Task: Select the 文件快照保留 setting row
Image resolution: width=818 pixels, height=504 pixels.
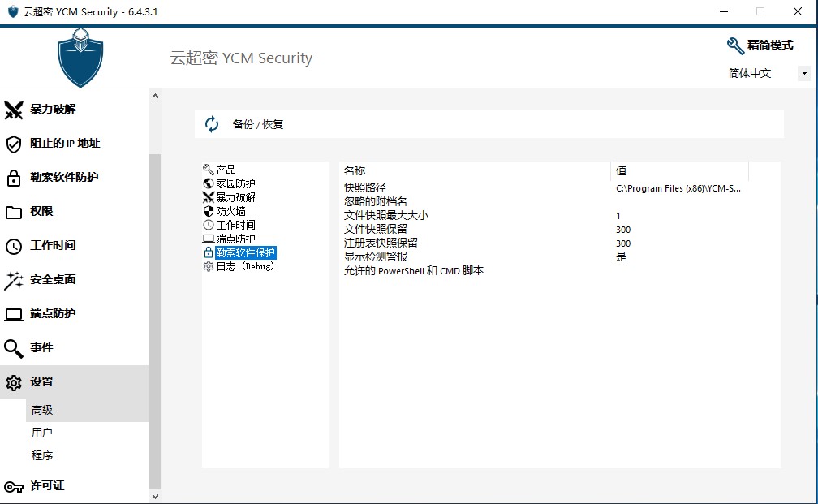Action: (x=376, y=229)
